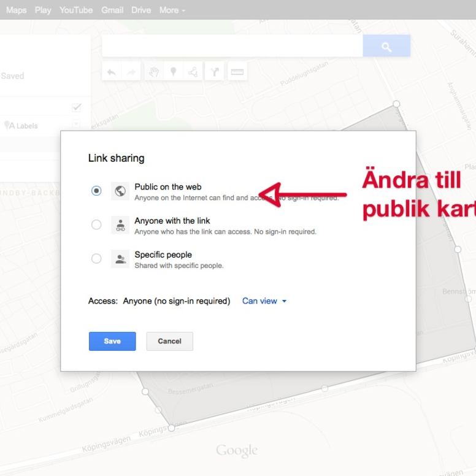
Task: Select the 'Public on the web' radio option
Action: (x=96, y=191)
